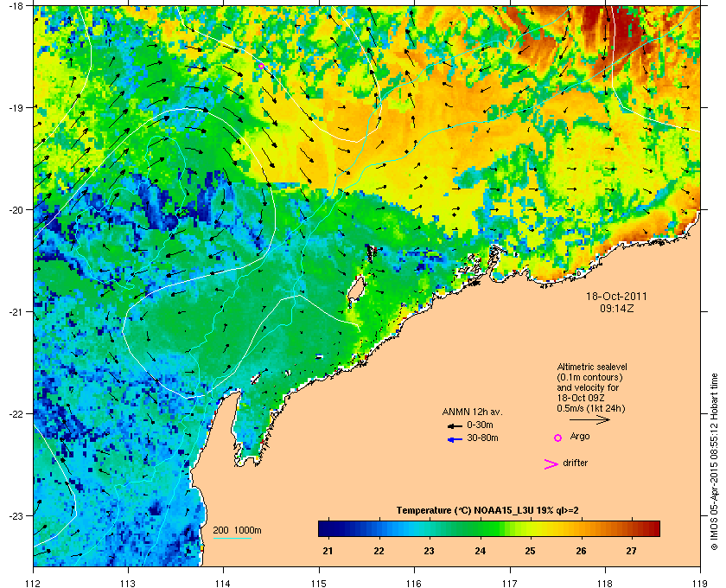The image size is (726, 588).
Task: Click the longitude axis label 113
Action: [128, 583]
